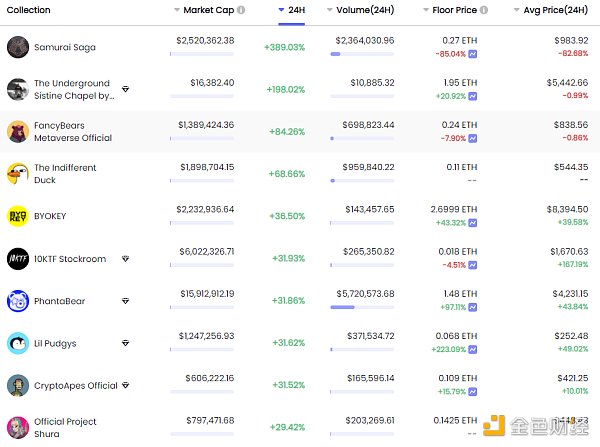
Task: Click the PhantaBear blue avatar icon
Action: (18, 300)
